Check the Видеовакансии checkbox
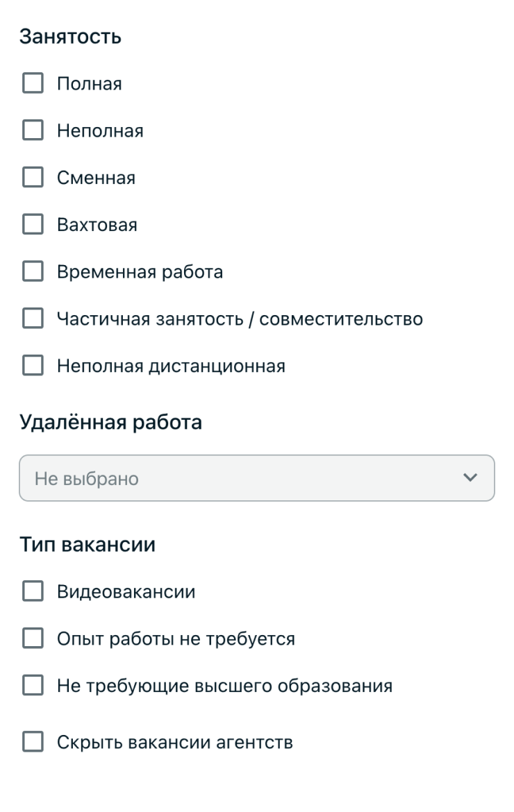The width and height of the screenshot is (514, 812). [x=33, y=591]
